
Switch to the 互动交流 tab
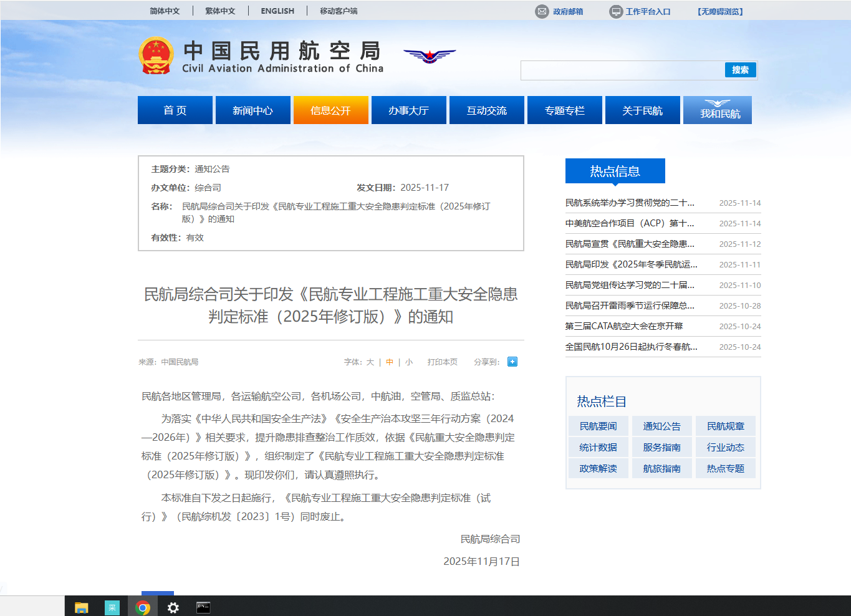pos(486,110)
